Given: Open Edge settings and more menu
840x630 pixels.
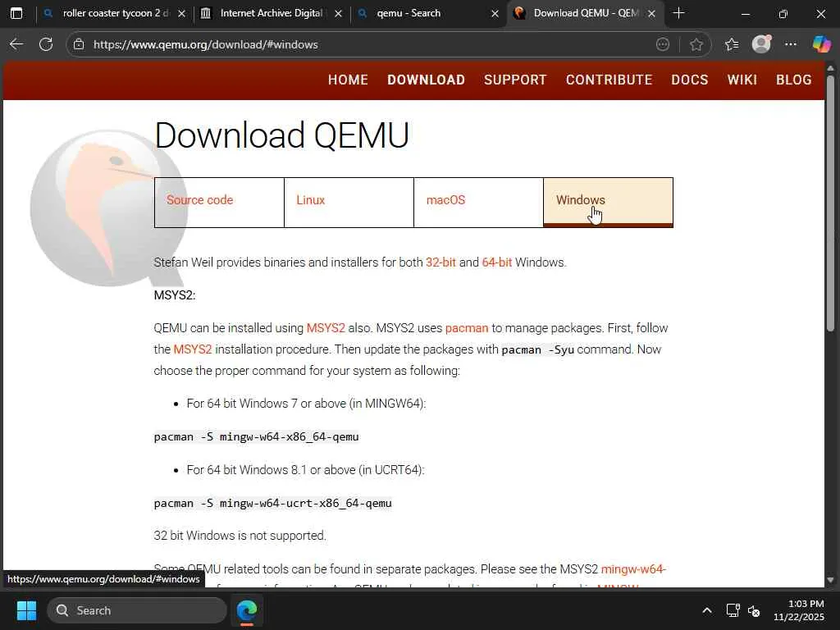Looking at the screenshot, I should point(790,44).
